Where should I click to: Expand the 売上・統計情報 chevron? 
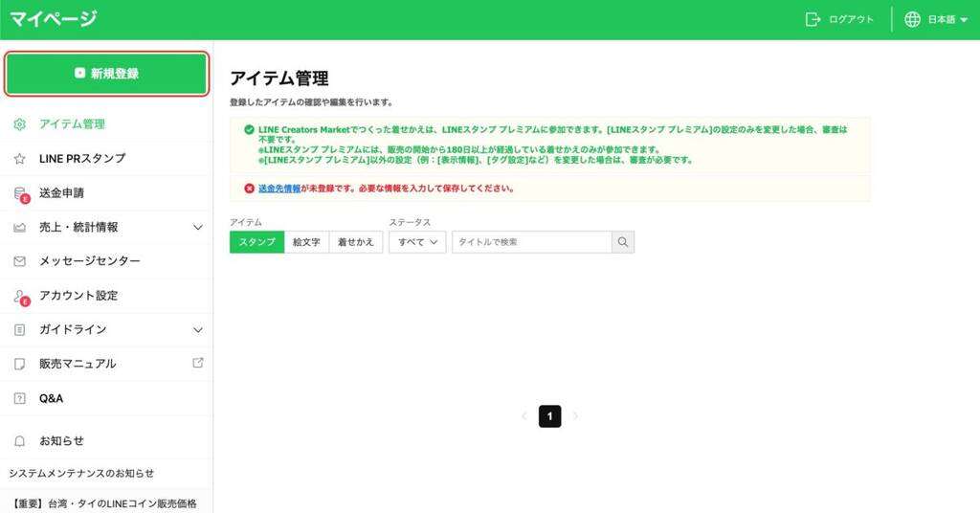(197, 228)
